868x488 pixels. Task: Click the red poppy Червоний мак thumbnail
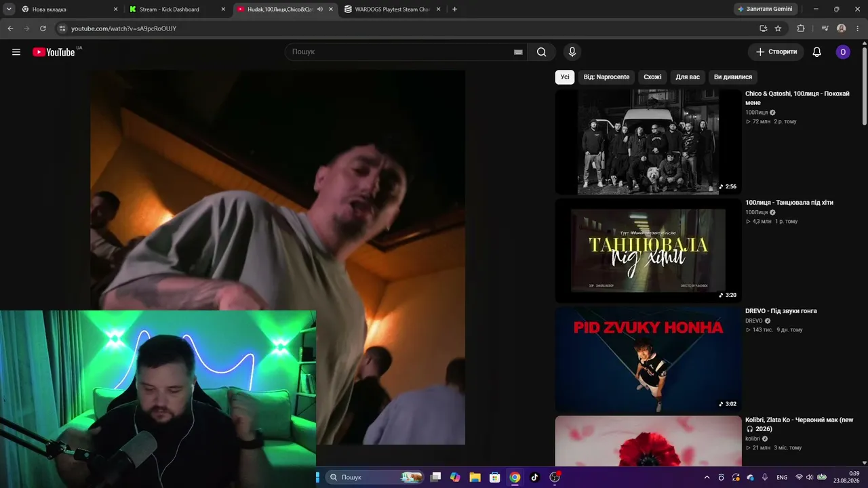[648, 441]
